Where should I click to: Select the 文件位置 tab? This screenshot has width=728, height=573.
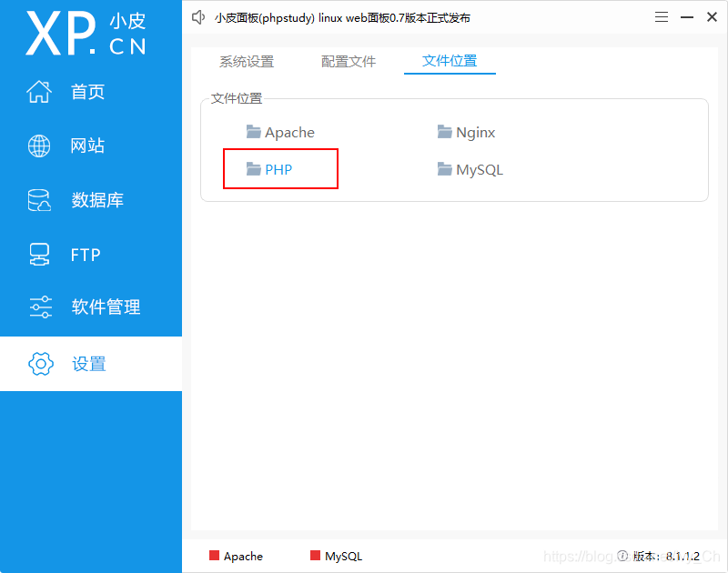click(x=450, y=61)
